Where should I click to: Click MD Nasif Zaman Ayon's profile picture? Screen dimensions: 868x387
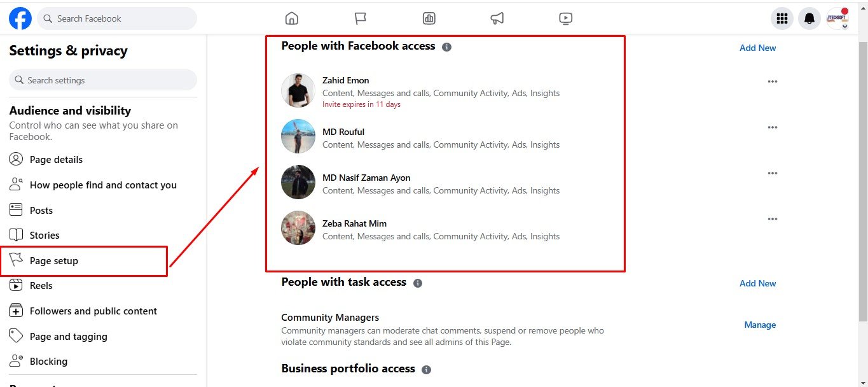click(x=298, y=182)
